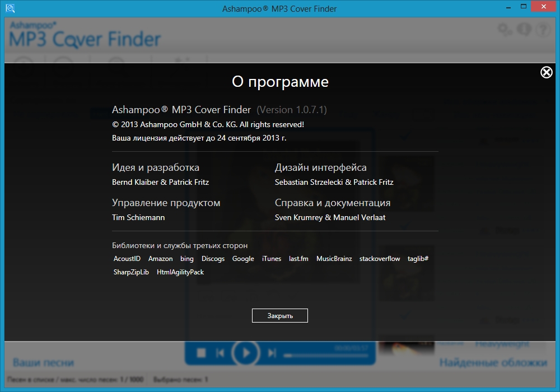The height and width of the screenshot is (392, 560).
Task: Click the Закрыть button
Action: tap(280, 316)
